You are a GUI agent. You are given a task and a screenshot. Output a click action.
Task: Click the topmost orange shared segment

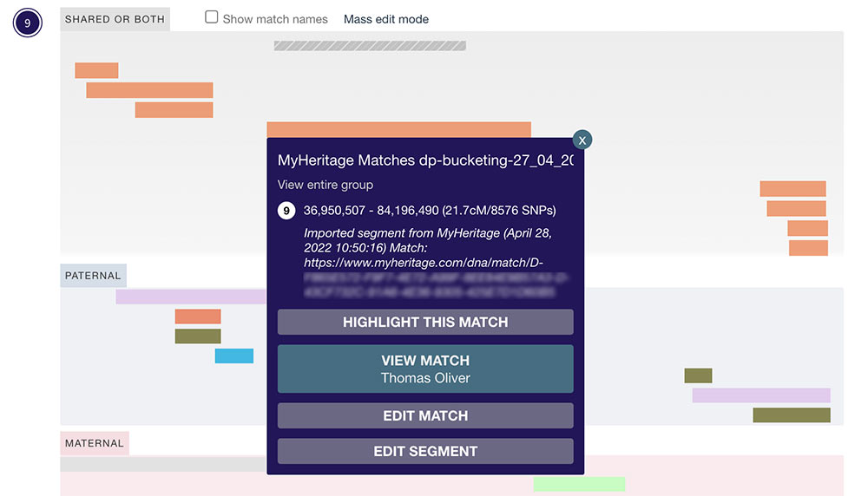(x=96, y=70)
